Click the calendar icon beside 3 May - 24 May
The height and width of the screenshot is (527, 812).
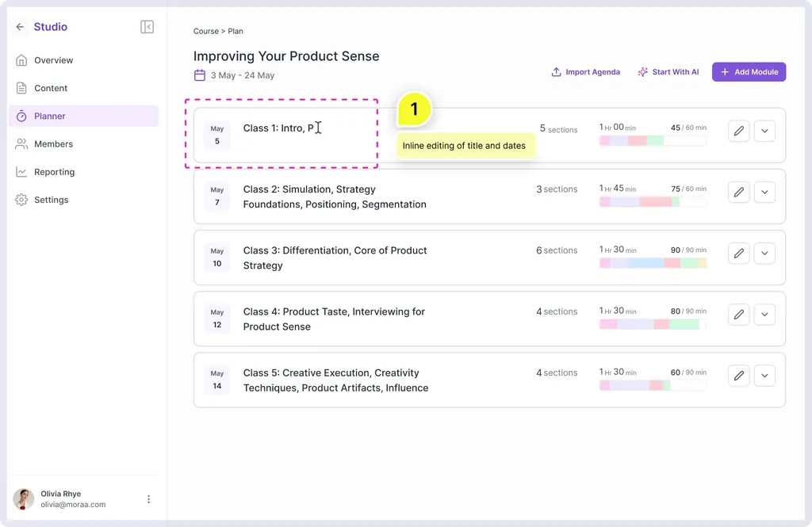[x=200, y=75]
